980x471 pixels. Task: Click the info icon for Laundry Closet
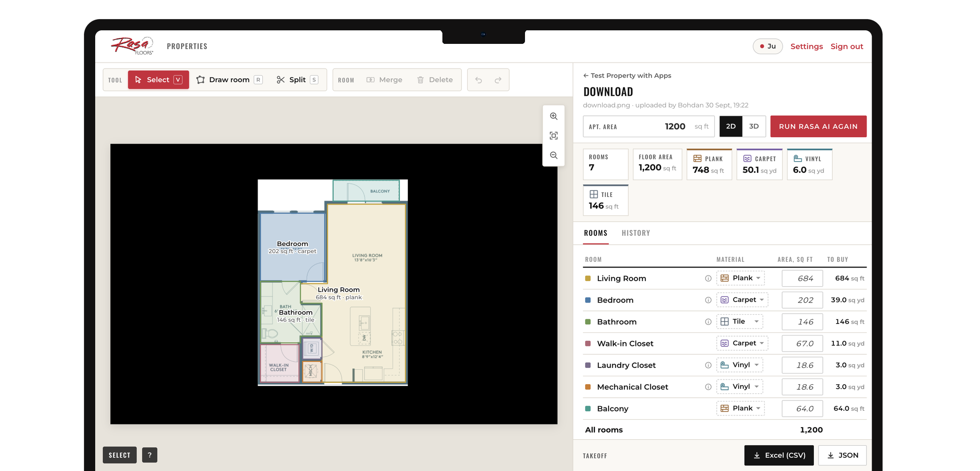[x=708, y=366]
